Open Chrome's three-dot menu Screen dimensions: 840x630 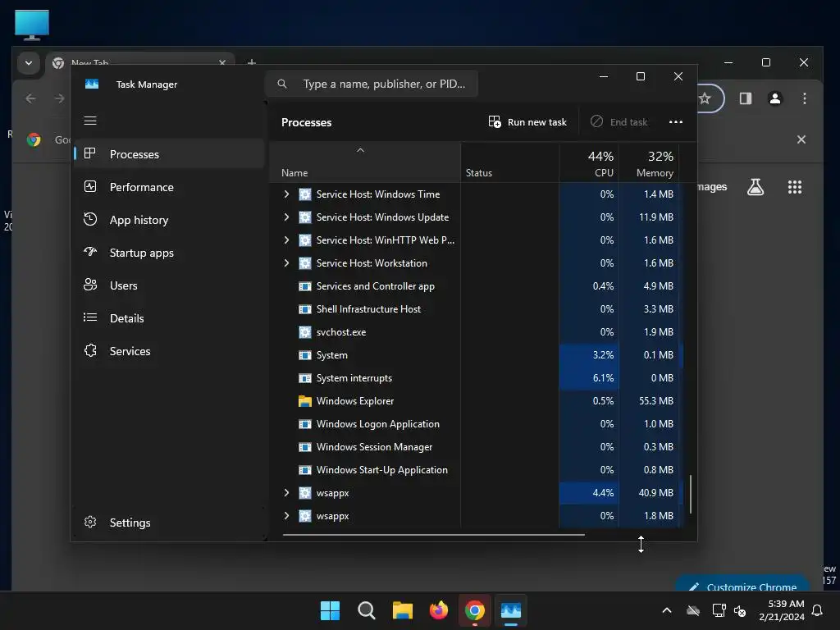(x=804, y=98)
